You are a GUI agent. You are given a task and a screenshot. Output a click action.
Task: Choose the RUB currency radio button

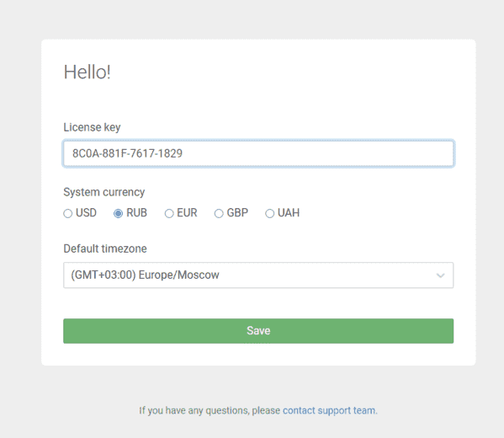pyautogui.click(x=119, y=213)
